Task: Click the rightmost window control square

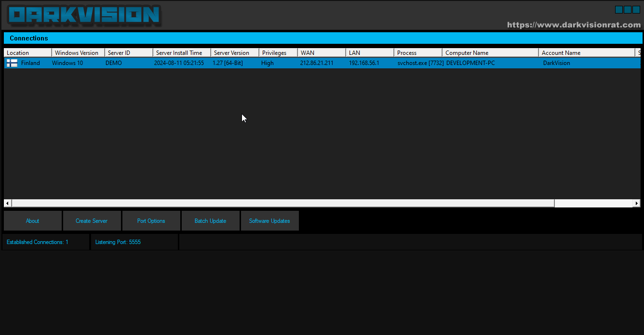Action: (x=636, y=10)
